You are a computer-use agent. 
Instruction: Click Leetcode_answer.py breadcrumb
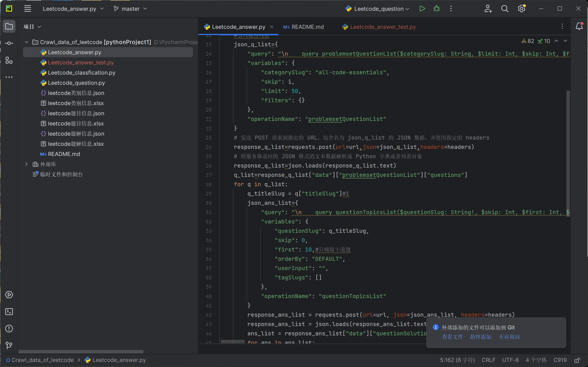coord(116,360)
